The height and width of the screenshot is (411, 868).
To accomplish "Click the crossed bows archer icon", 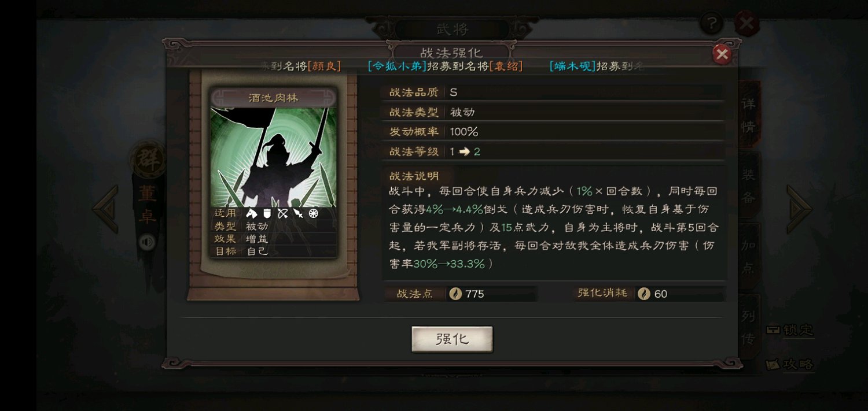I will (282, 213).
